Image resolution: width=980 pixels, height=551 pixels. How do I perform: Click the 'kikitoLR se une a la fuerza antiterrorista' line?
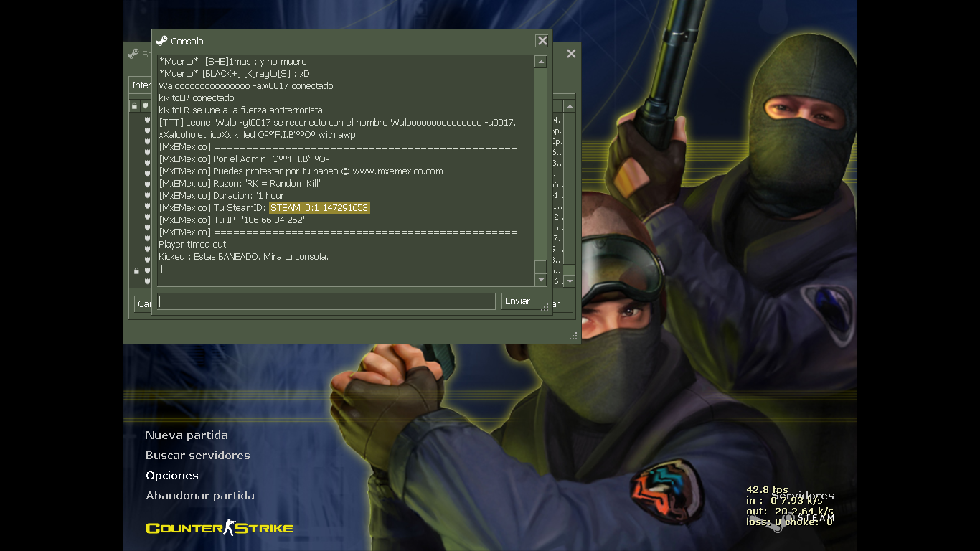coord(240,110)
